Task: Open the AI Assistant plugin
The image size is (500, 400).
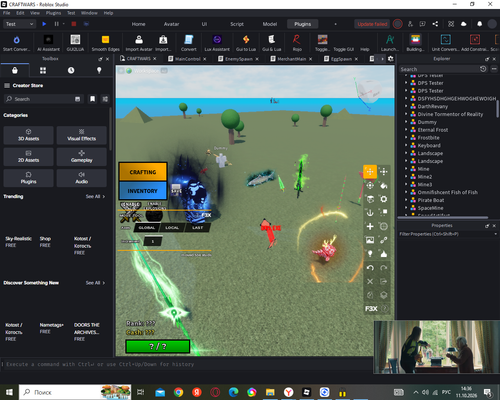Action: point(48,43)
